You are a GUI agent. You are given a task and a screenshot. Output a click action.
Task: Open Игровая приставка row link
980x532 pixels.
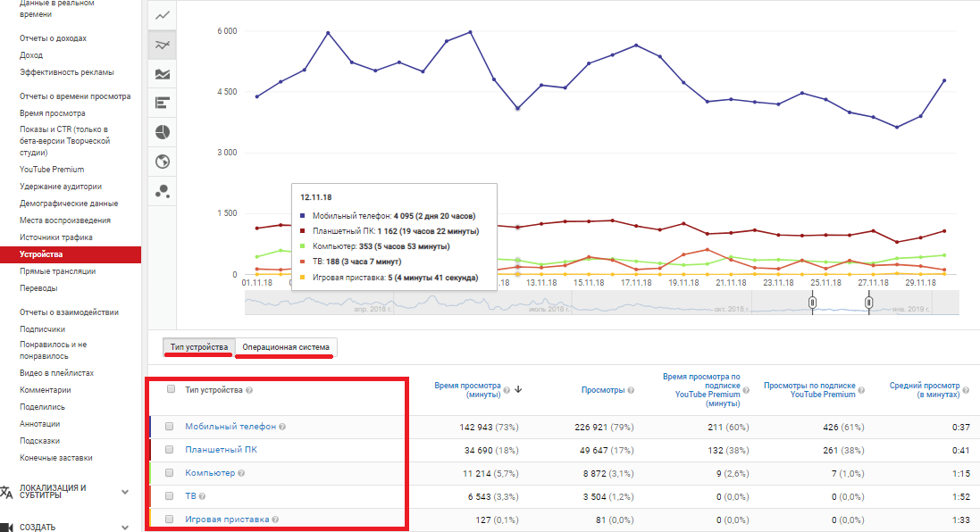(x=227, y=520)
